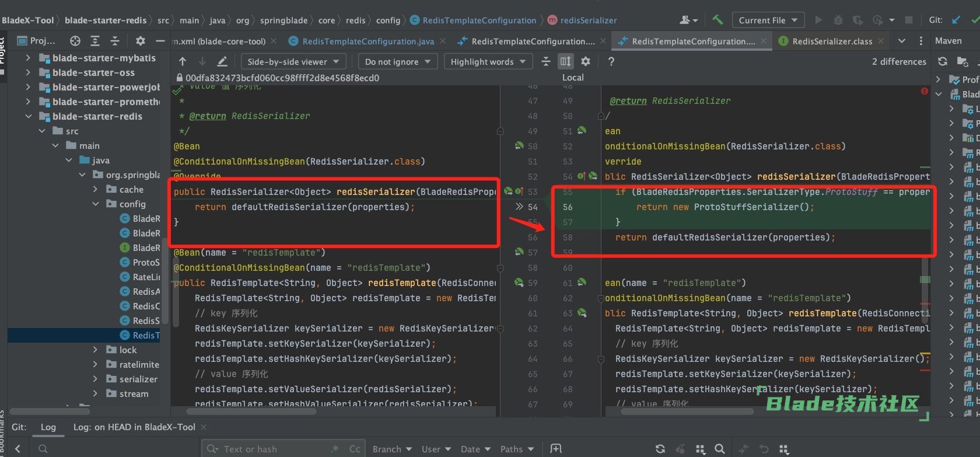Click the Select Opened File target icon

(x=75, y=41)
